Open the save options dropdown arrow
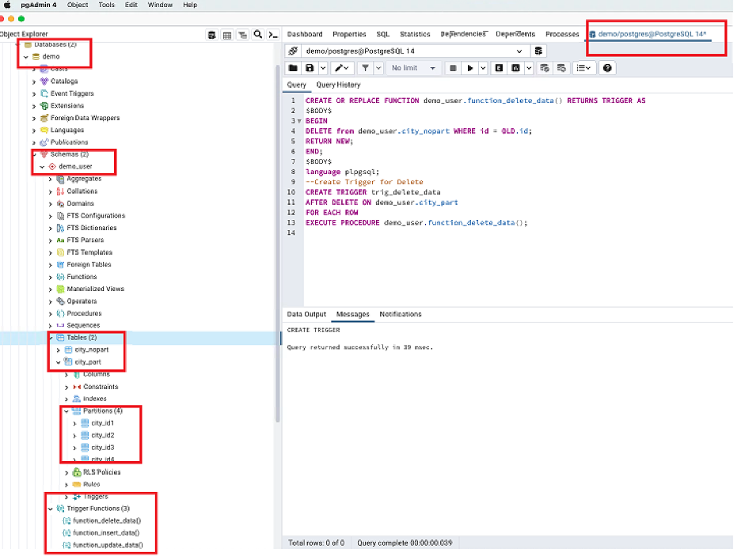741x560 pixels. point(323,68)
